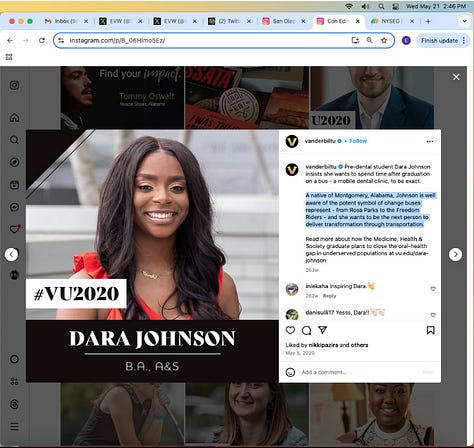
Task: Open the profile avatar in the sidebar
Action: tap(14, 275)
